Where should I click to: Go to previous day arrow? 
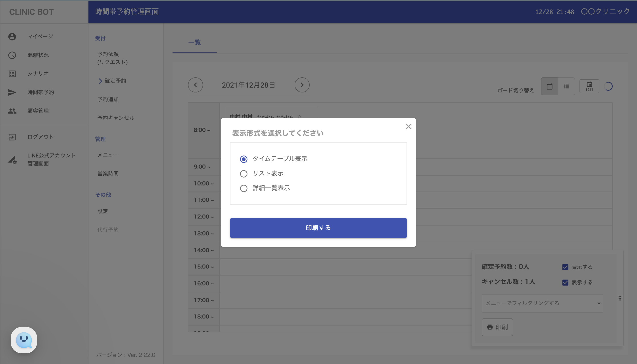(x=195, y=85)
